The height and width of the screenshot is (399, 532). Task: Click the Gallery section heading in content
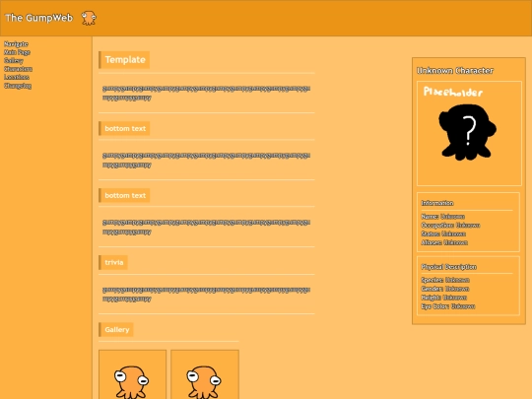[116, 329]
